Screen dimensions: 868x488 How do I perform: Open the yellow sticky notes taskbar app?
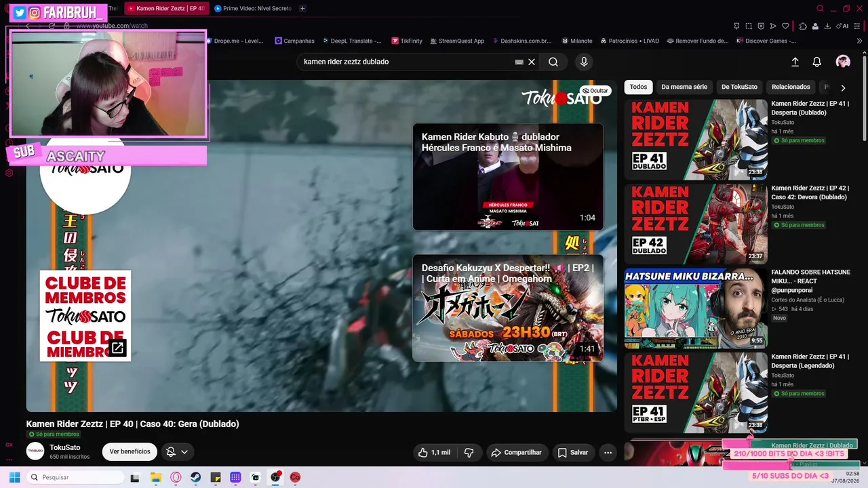216,477
